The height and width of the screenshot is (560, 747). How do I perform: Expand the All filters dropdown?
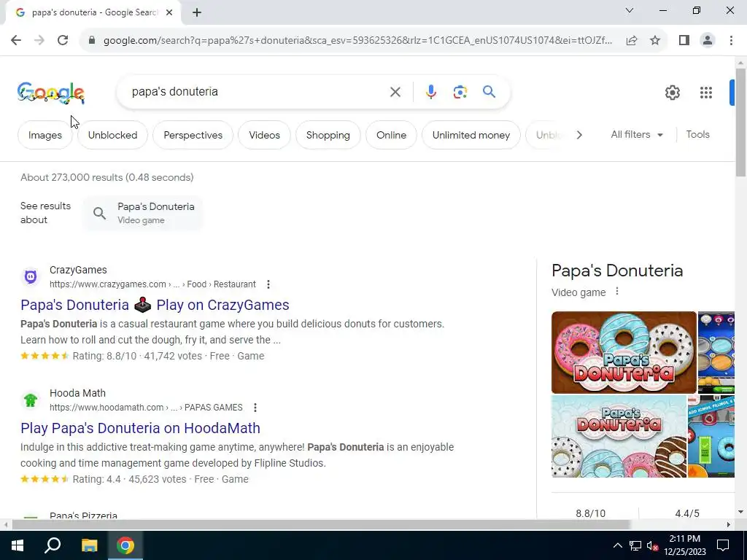637,135
